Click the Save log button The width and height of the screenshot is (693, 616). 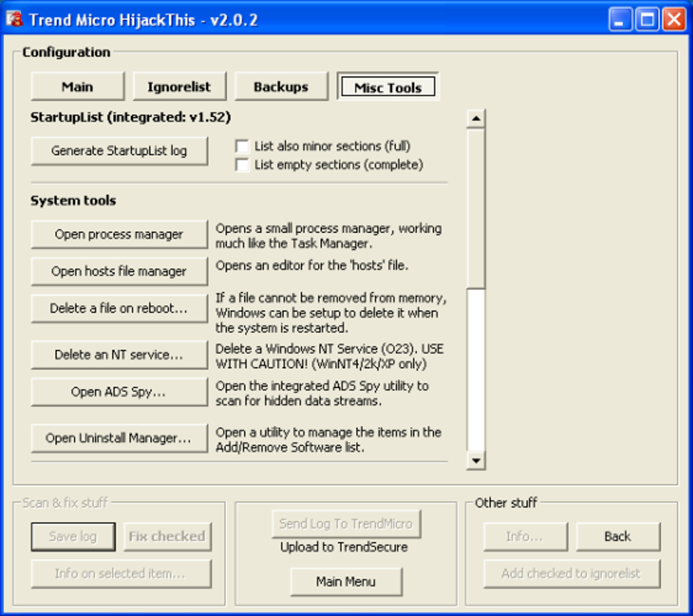(x=73, y=537)
